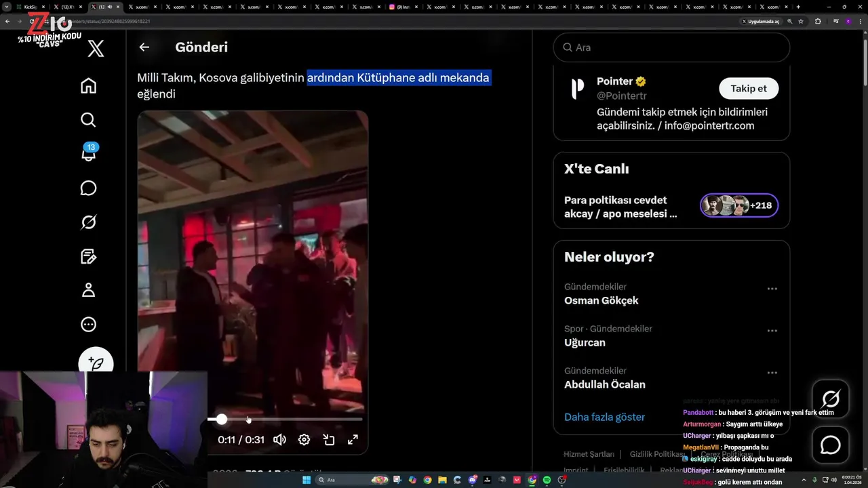Open File Explorer from taskbar
The image size is (868, 488).
(x=442, y=480)
